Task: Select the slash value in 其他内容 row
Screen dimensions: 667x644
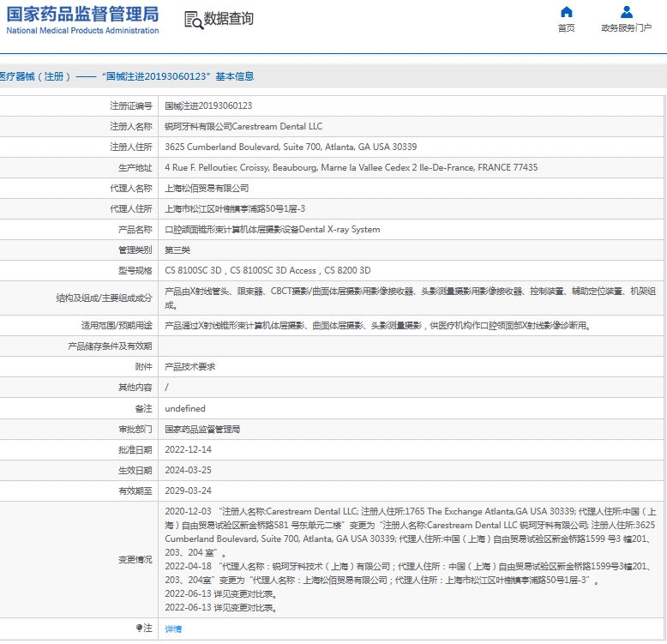Action: (166, 387)
